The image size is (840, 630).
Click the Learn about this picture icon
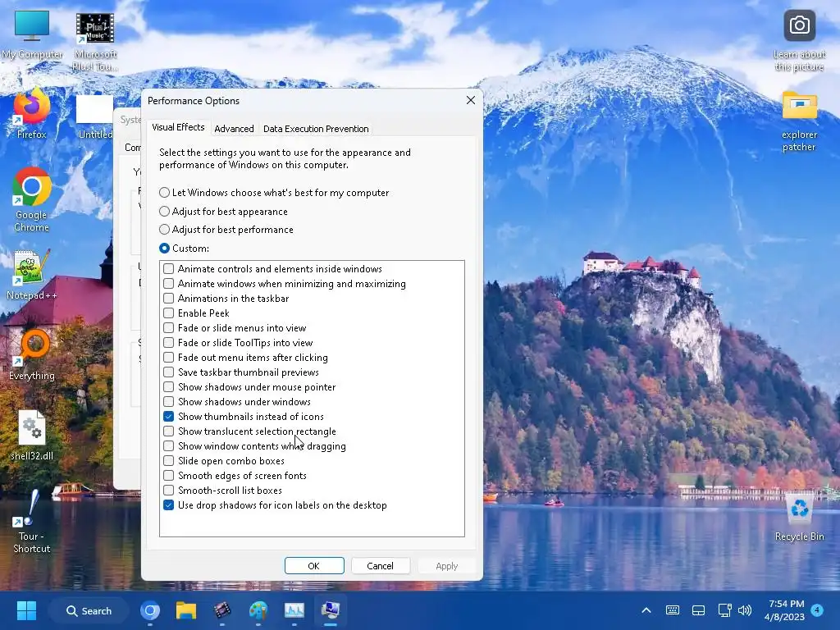[799, 41]
